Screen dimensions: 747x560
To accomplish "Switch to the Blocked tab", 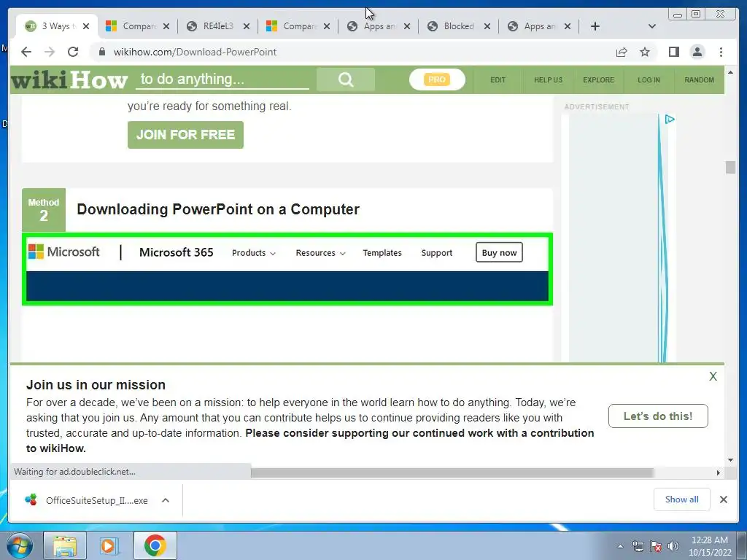I will click(x=458, y=26).
